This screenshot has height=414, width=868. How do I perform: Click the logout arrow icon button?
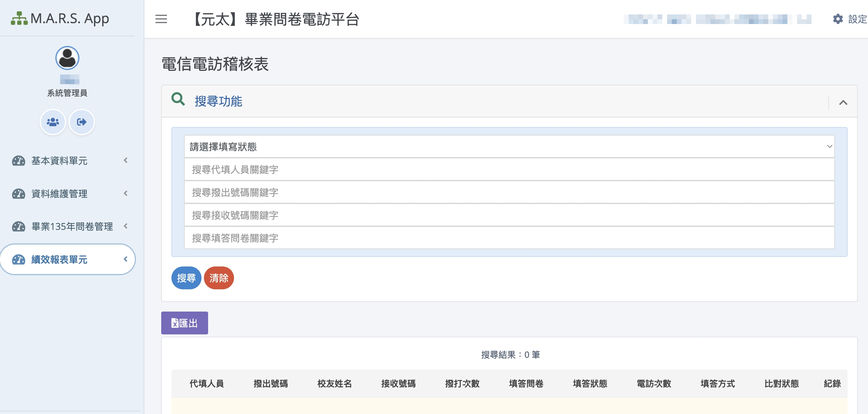click(x=82, y=122)
